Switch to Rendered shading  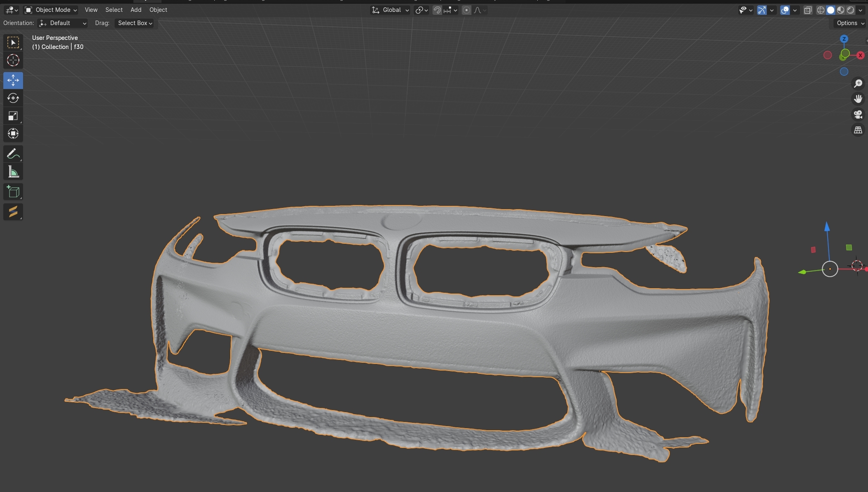click(850, 10)
